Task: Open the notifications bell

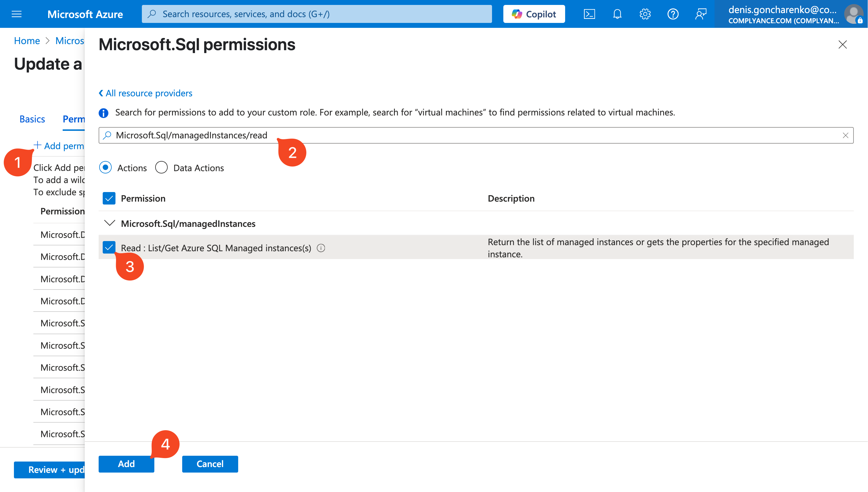Action: click(x=617, y=14)
